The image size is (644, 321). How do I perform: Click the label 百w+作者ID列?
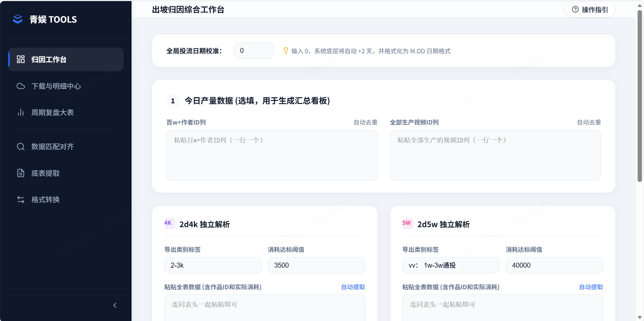[186, 122]
